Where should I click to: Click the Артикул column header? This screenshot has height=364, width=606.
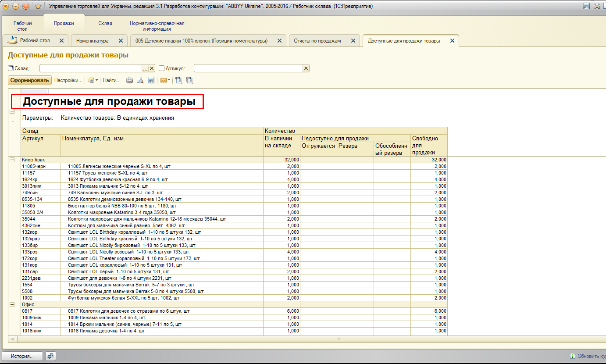click(41, 145)
